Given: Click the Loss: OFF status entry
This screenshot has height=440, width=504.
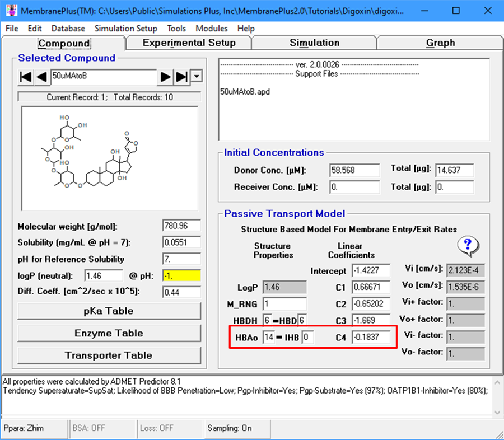Looking at the screenshot, I should click(170, 428).
